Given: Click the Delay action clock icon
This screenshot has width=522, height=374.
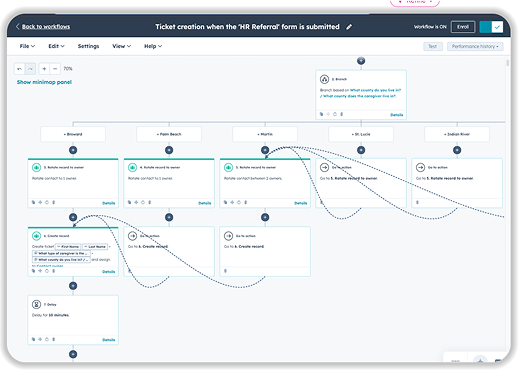Looking at the screenshot, I should tap(36, 304).
